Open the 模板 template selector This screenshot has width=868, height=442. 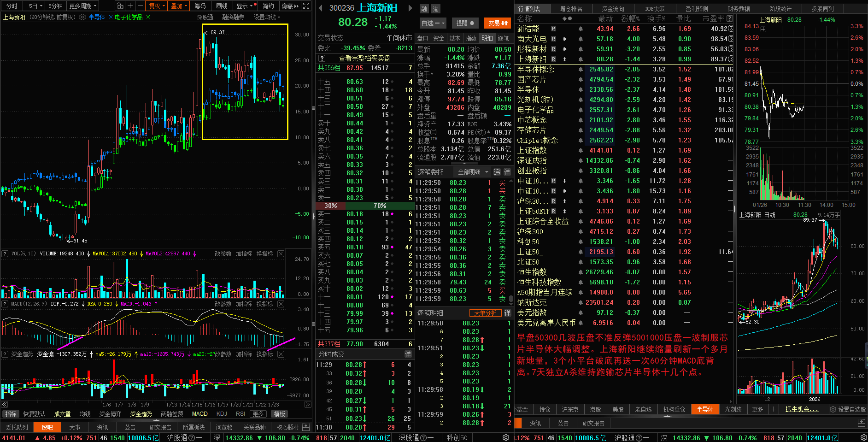coord(280,414)
